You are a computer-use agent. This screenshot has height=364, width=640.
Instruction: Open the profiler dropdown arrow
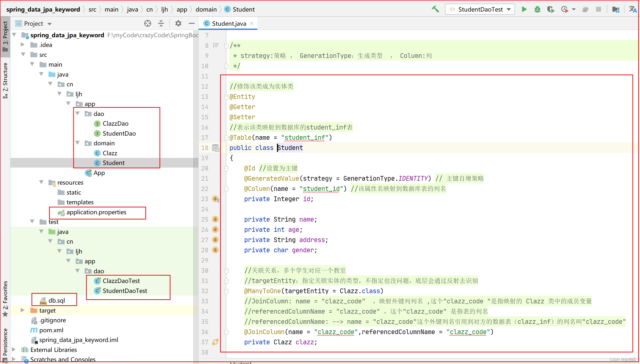574,9
